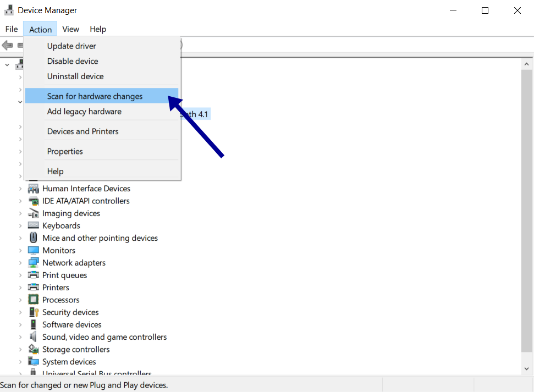Click the Monitors device icon
The height and width of the screenshot is (392, 534).
(x=34, y=250)
